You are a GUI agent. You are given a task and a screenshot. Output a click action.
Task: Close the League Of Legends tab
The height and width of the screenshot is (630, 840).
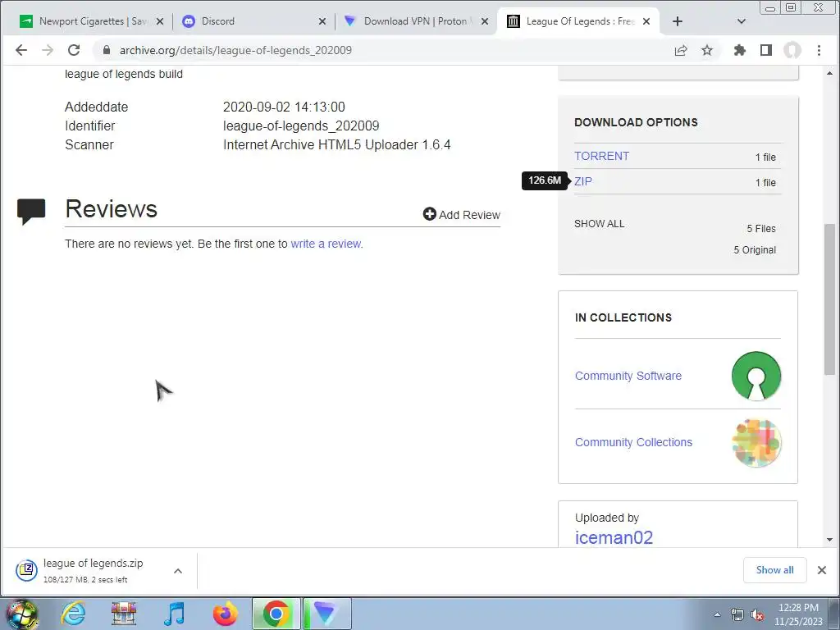point(646,21)
